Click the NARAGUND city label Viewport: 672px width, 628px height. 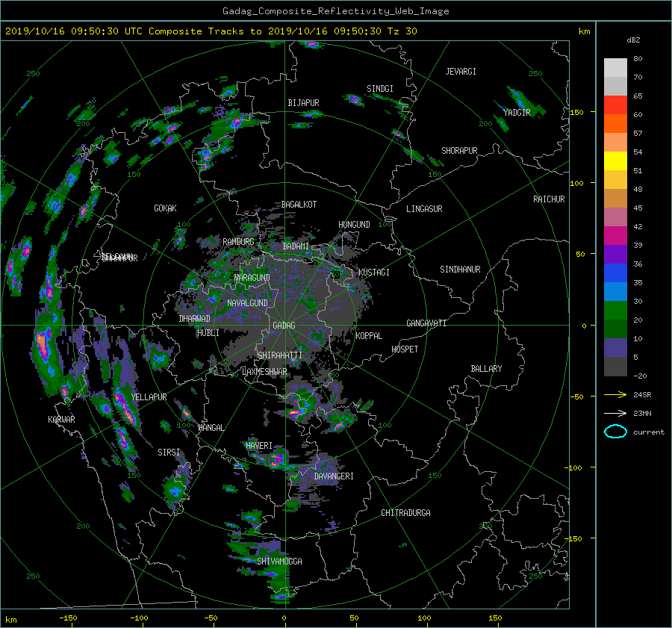point(252,278)
